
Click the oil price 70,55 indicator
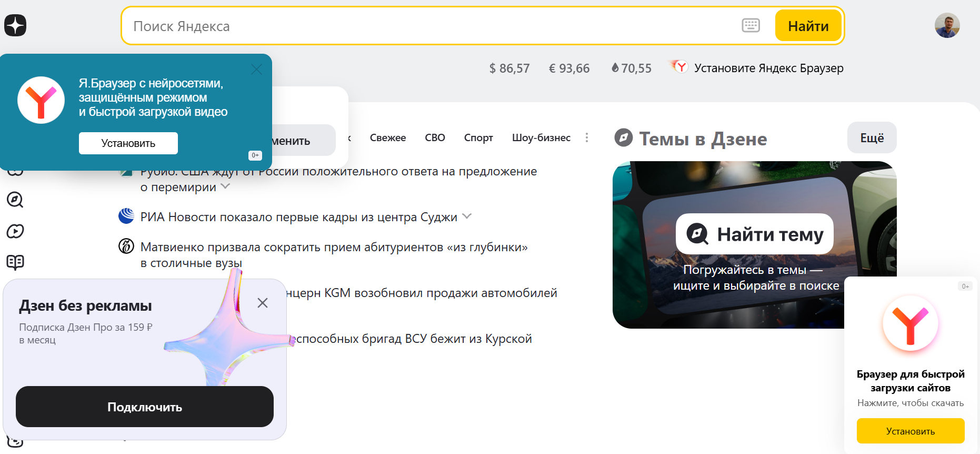[631, 68]
